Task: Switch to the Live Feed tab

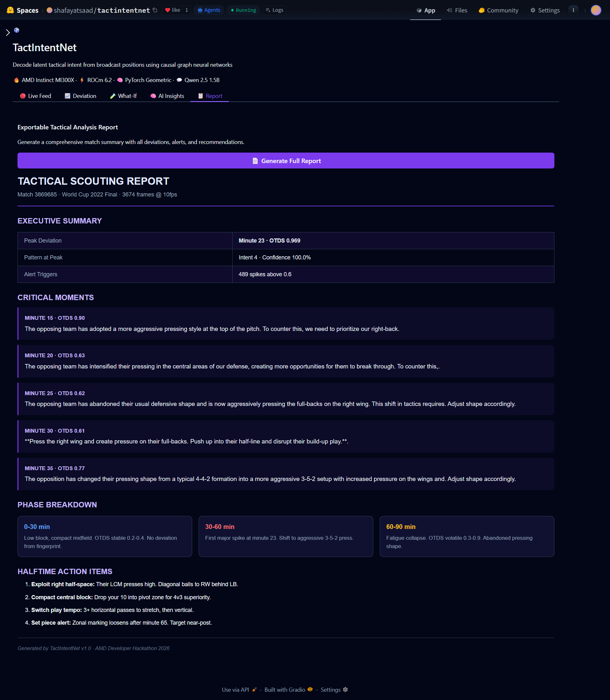Action: 35,96
